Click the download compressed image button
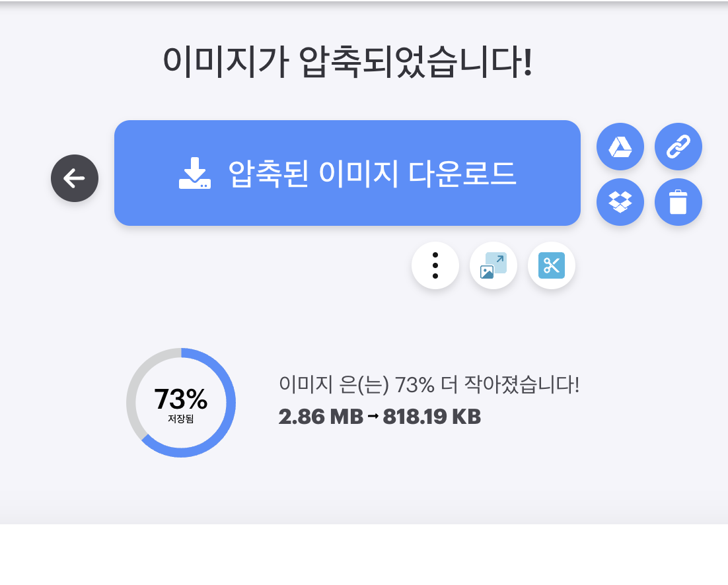The image size is (728, 585). pos(347,172)
